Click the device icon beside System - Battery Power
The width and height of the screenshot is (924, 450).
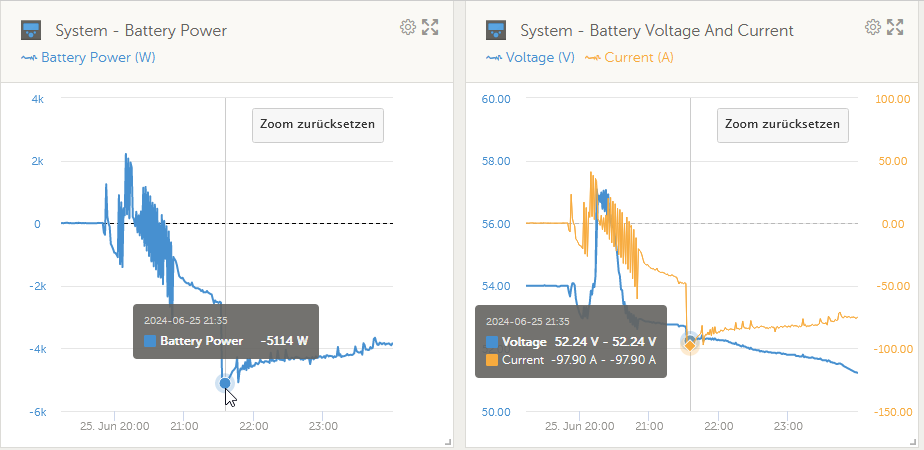[x=31, y=30]
